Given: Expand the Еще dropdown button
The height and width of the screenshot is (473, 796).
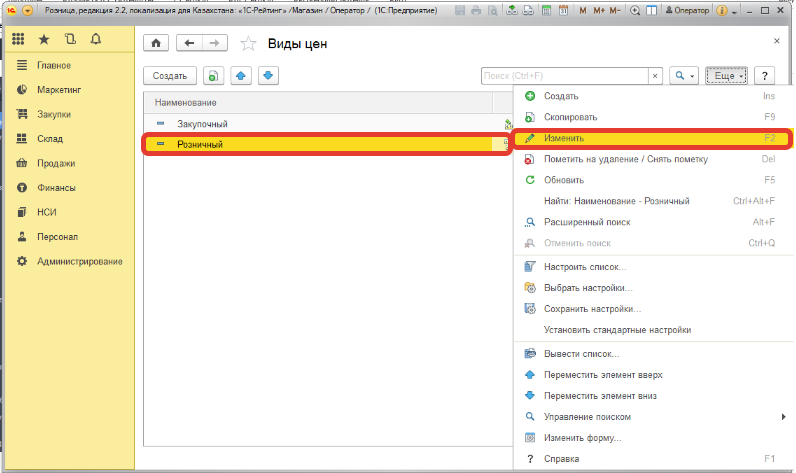Looking at the screenshot, I should click(x=726, y=76).
